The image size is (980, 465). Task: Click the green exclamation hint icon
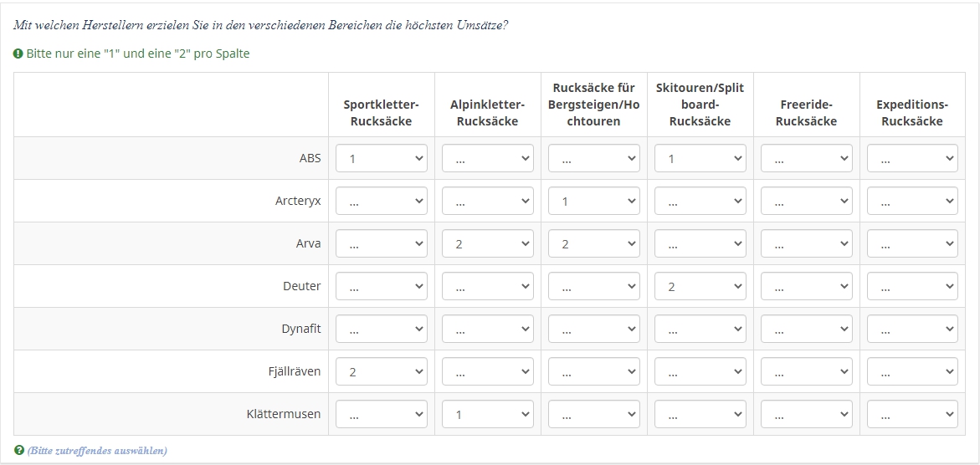(x=18, y=54)
